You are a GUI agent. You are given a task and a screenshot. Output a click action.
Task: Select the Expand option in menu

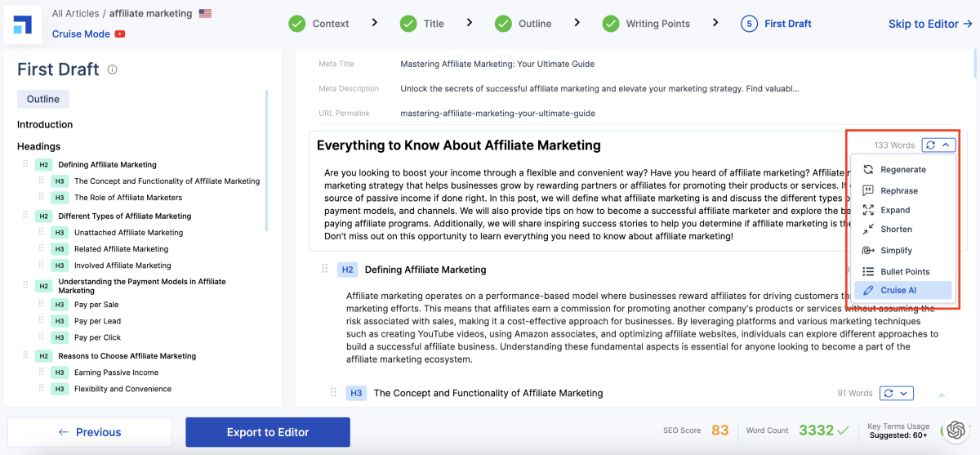[895, 210]
